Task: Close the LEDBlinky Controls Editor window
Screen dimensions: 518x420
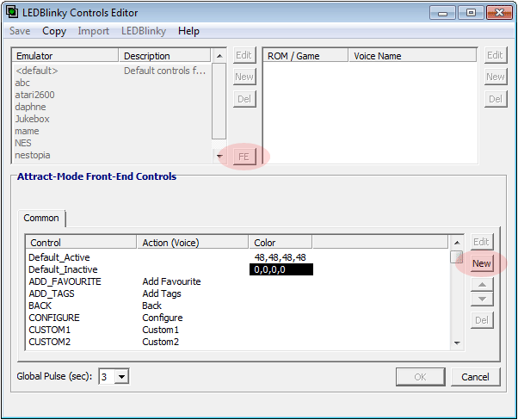Action: 499,13
